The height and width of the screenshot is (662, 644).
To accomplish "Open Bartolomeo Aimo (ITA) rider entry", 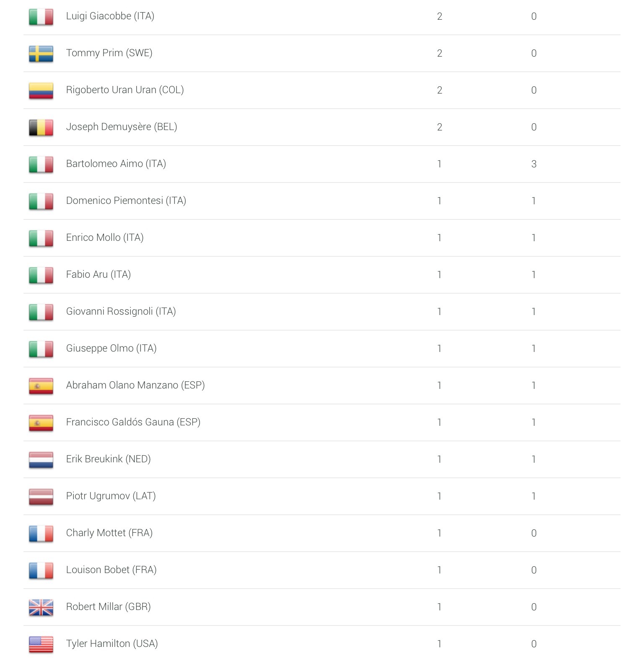I will click(x=116, y=164).
